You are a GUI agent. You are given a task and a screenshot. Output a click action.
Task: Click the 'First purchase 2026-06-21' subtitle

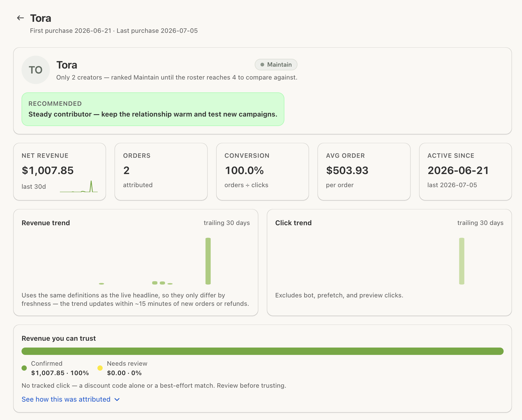71,31
